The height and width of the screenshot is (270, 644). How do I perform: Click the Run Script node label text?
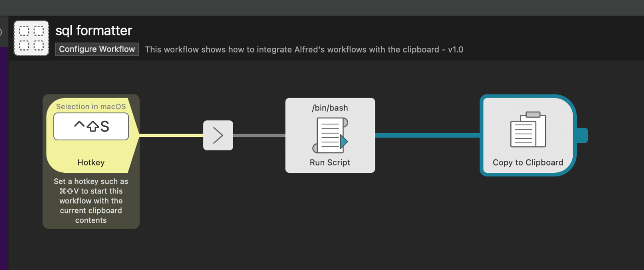click(330, 162)
